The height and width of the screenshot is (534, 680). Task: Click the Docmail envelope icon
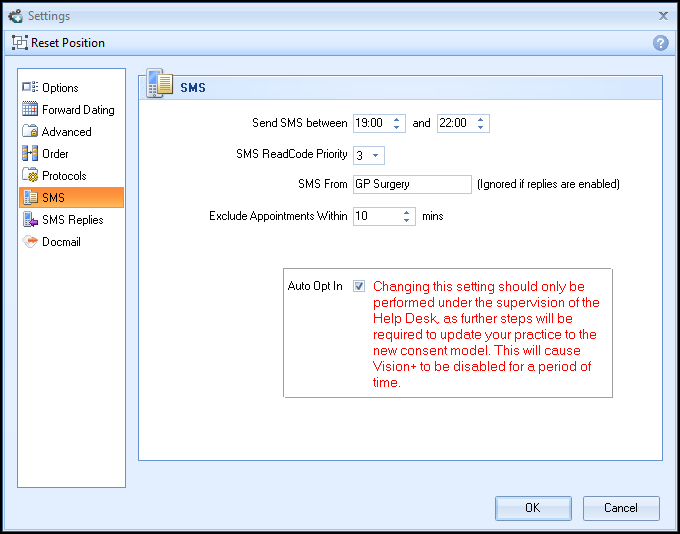pos(30,242)
